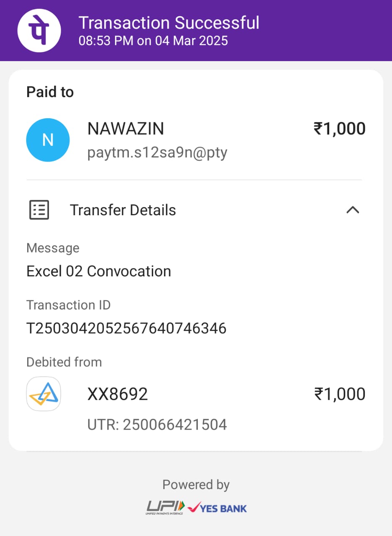
Task: Click the timestamp 08:53 PM on 04 Mar 2025
Action: (x=153, y=41)
